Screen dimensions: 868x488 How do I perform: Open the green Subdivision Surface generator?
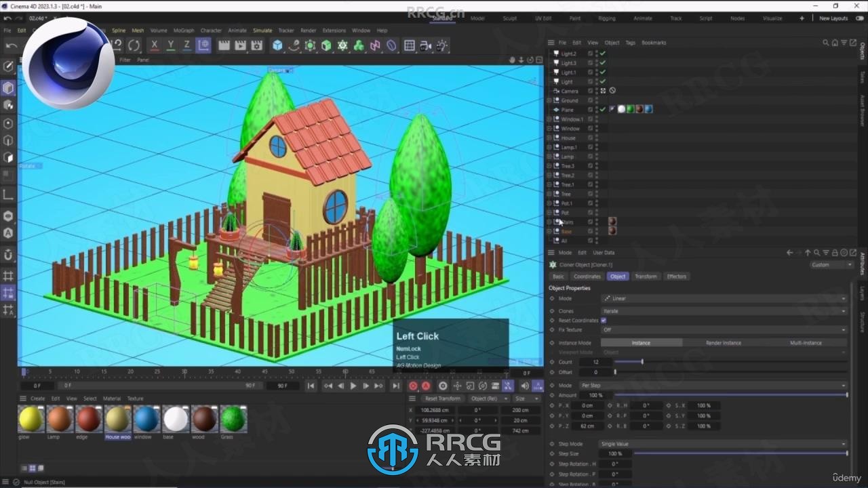(326, 45)
